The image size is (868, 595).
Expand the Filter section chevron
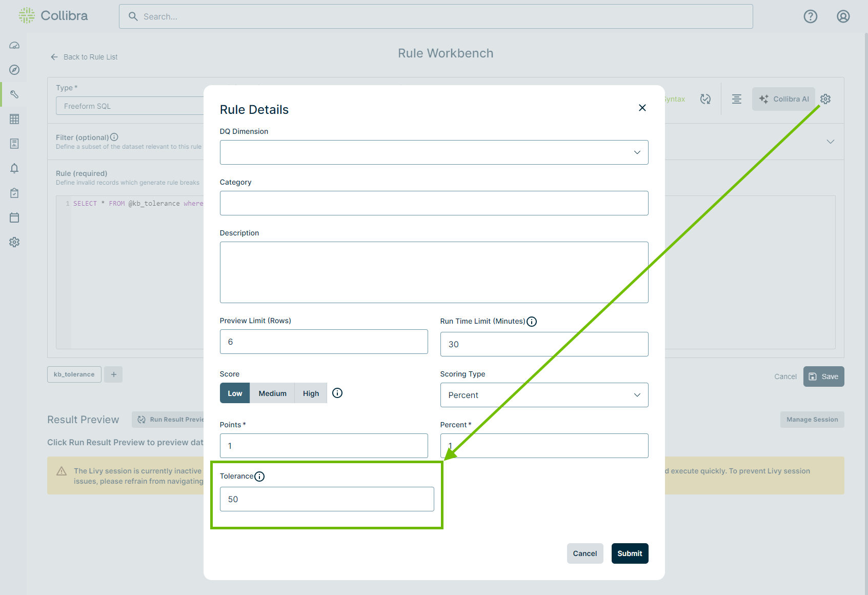click(831, 142)
